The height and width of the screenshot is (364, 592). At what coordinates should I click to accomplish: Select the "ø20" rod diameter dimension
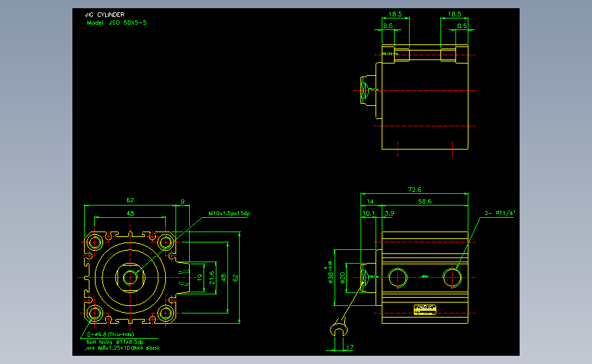pyautogui.click(x=343, y=278)
